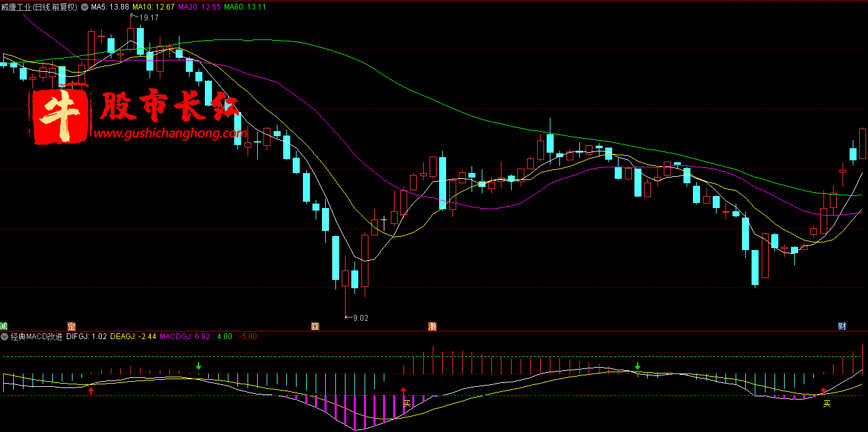Click the second green down-arrow sell signal, right of magenta bars
This screenshot has height=432, width=868.
(638, 366)
